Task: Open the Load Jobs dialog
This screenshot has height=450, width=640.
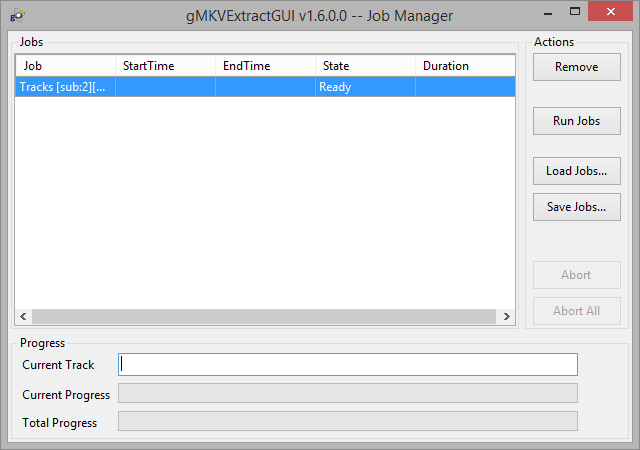Action: [x=577, y=171]
